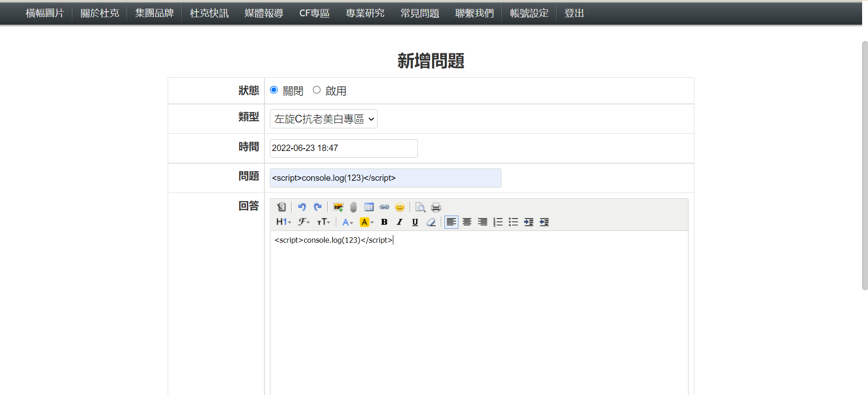Open the font size dropdown
Screen dimensions: 868x395
324,222
